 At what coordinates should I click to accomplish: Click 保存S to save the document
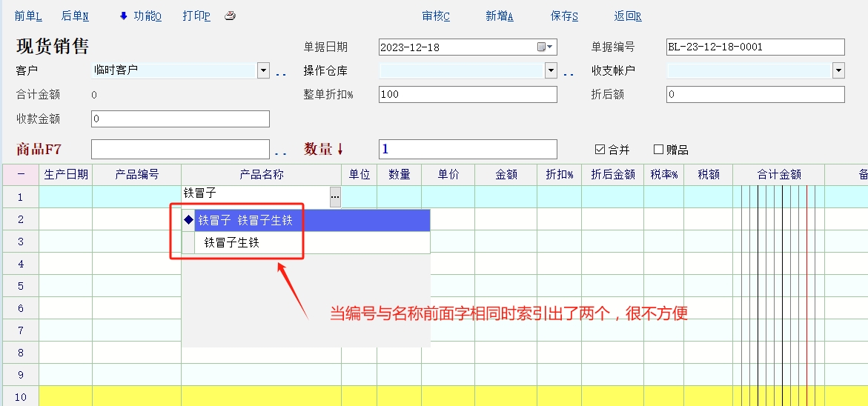coord(564,16)
